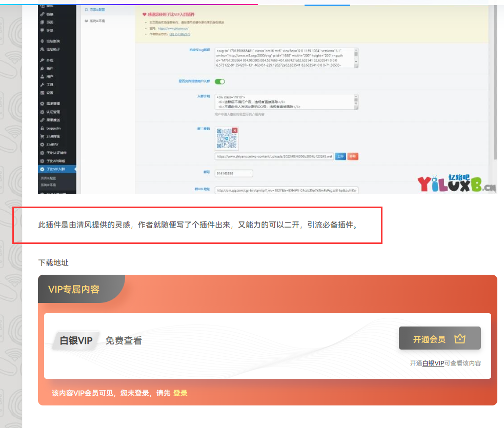Open Appearance (外观) brush icon

point(42,60)
